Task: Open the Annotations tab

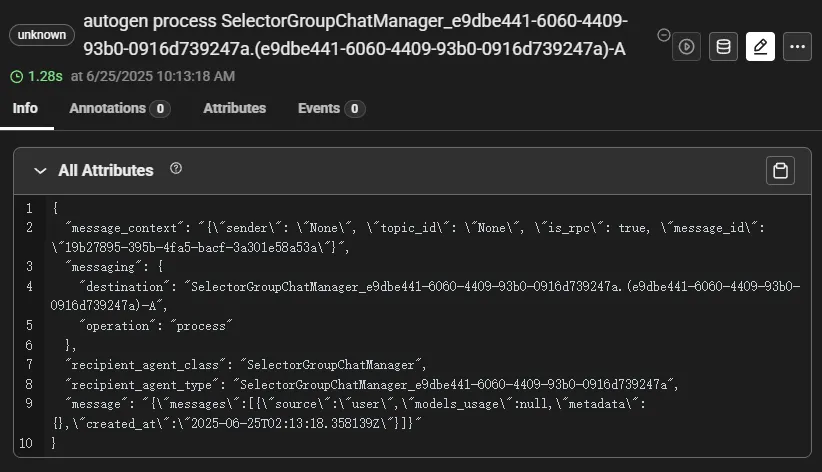Action: tap(120, 109)
